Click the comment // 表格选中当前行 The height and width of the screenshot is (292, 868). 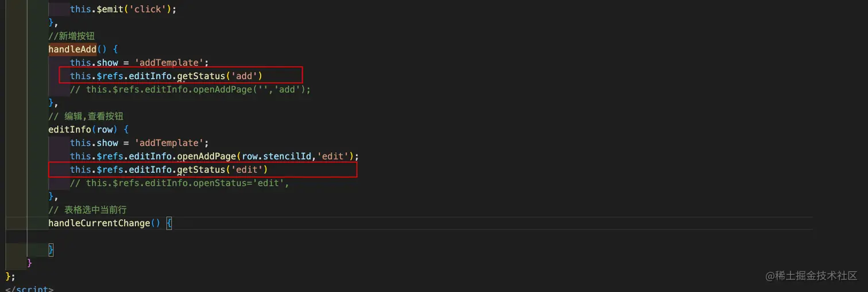pos(87,210)
